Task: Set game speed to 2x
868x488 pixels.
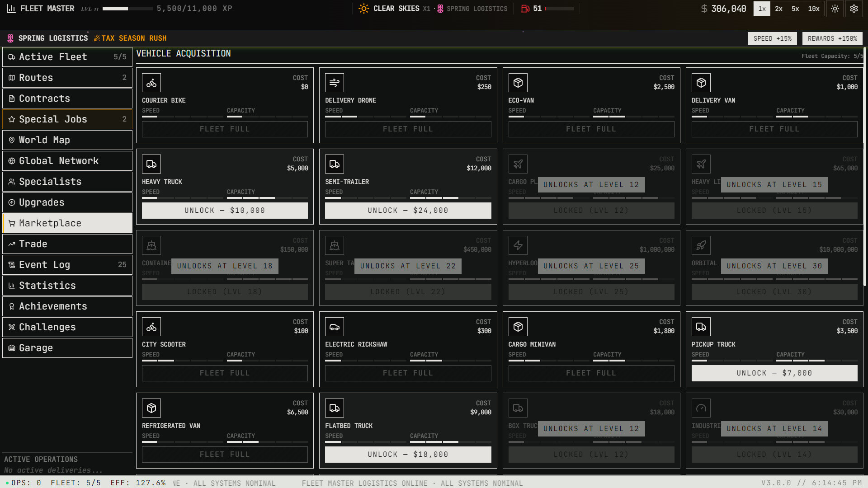Action: (x=778, y=9)
